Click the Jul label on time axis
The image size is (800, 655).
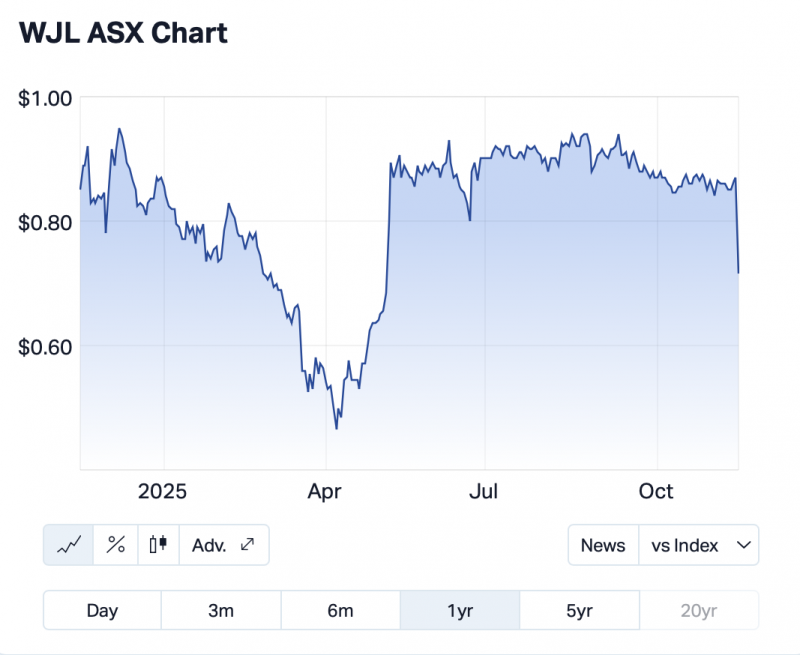click(484, 491)
